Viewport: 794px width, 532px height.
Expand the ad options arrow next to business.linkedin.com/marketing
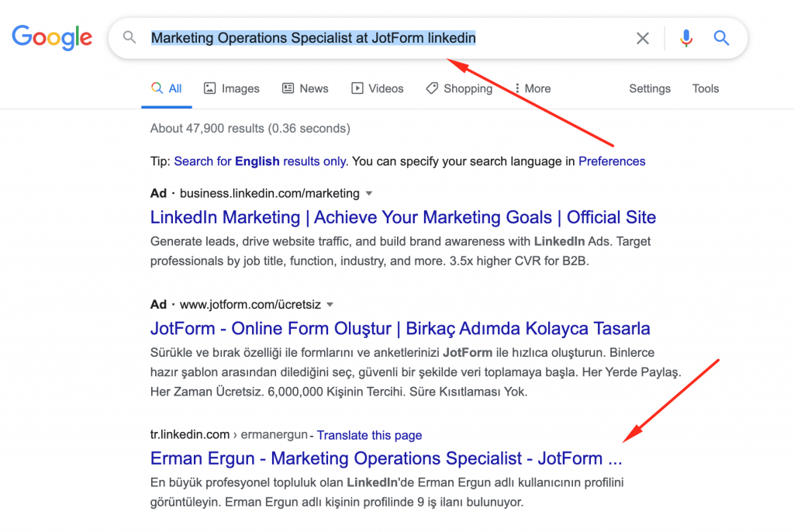[369, 193]
